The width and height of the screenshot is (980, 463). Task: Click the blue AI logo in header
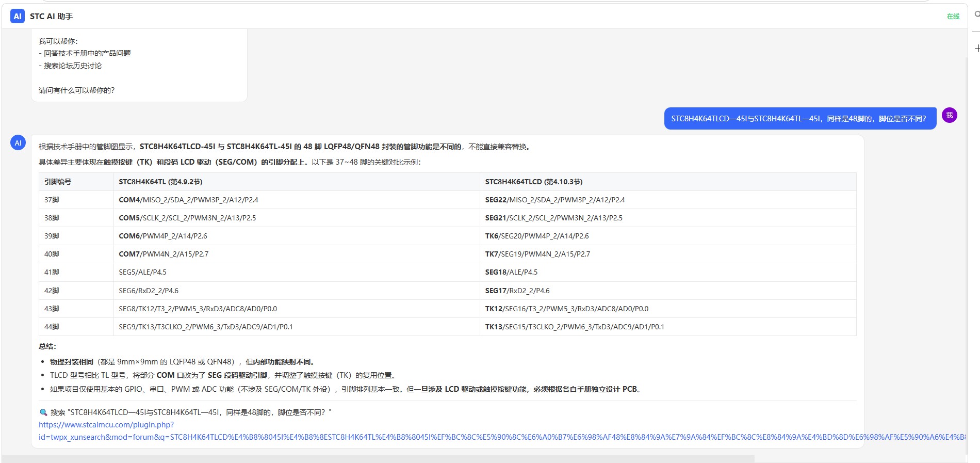pos(18,16)
